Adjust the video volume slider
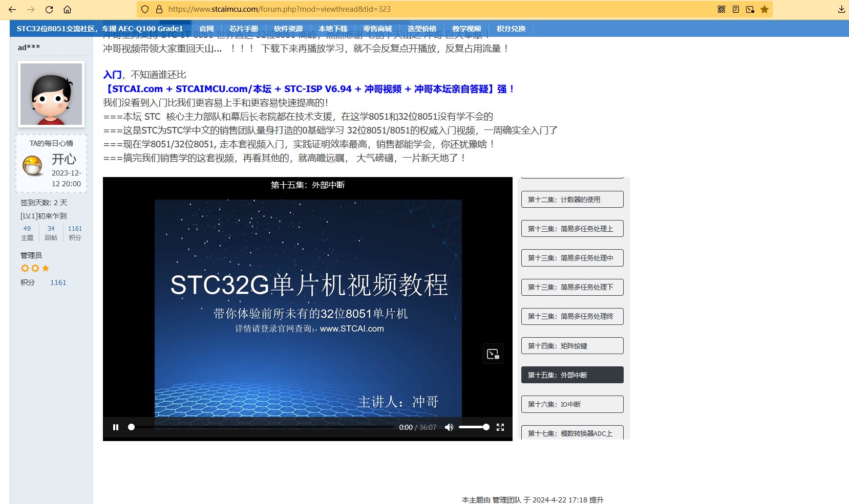Viewport: 849px width, 504px height. 474,427
